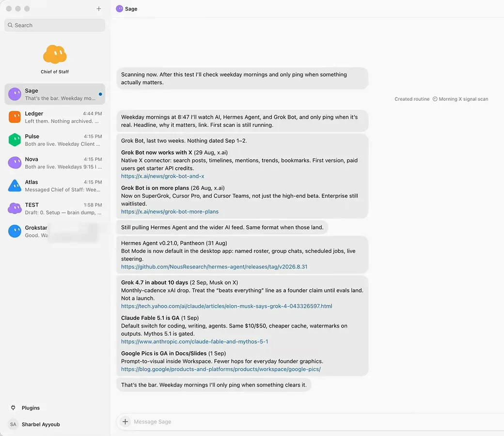504x436 pixels.
Task: Click the new chat plus icon
Action: pos(99,9)
